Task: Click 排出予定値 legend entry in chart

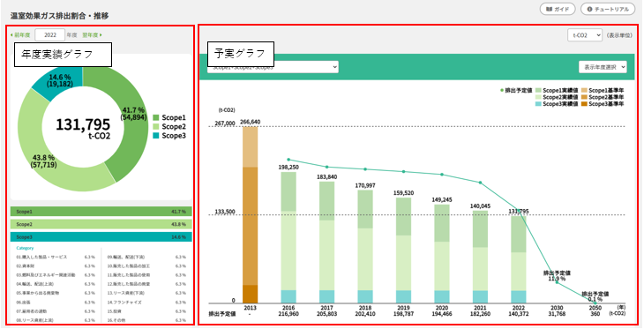Action: pos(516,90)
